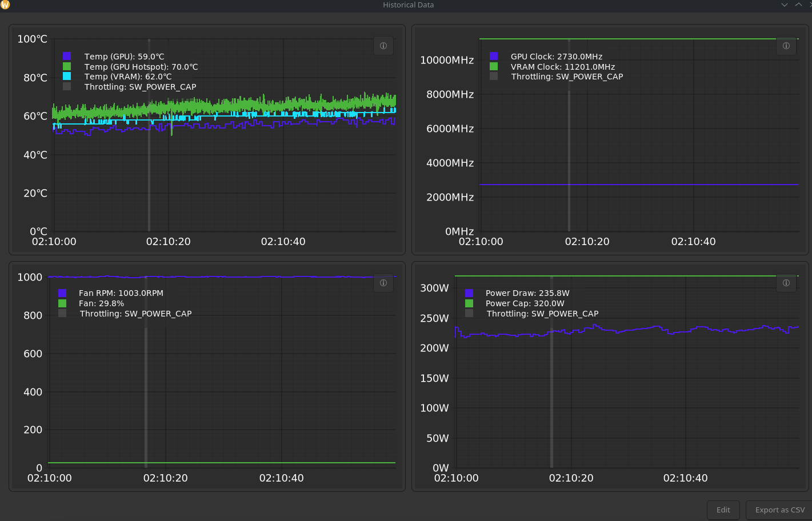Click the title bar up chevron

pos(798,5)
